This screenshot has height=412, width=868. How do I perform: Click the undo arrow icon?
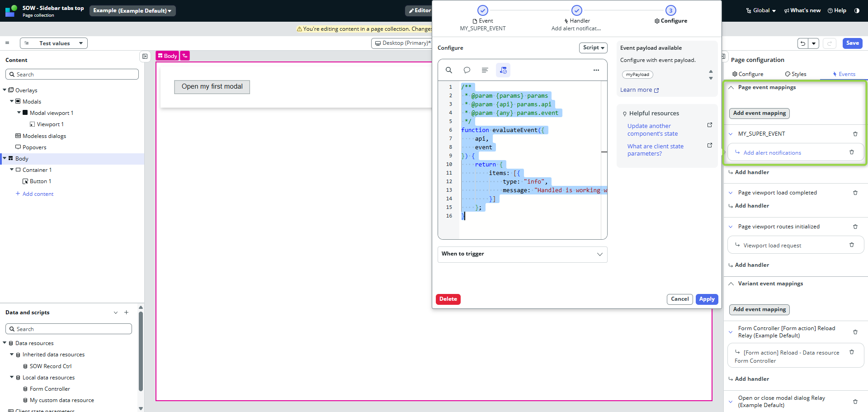[x=802, y=43]
